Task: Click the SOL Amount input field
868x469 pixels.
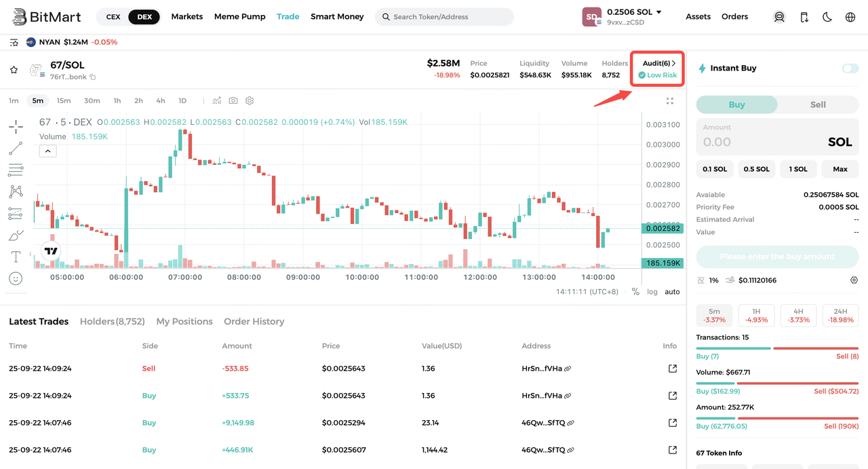Action: pyautogui.click(x=778, y=136)
